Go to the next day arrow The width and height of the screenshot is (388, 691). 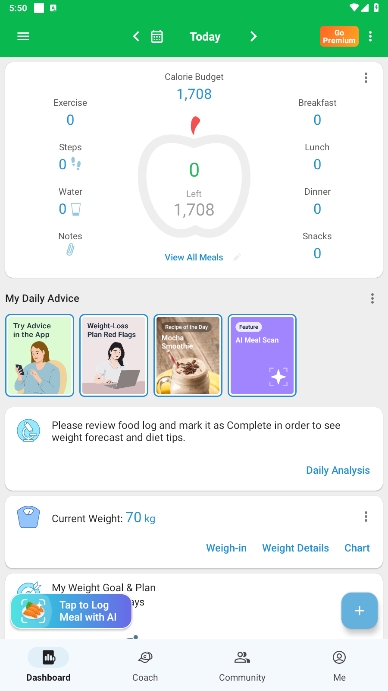coord(253,37)
